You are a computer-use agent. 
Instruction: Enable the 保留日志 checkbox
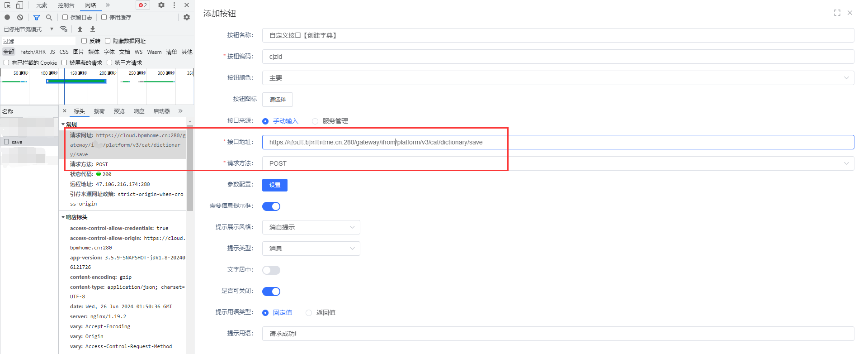65,17
